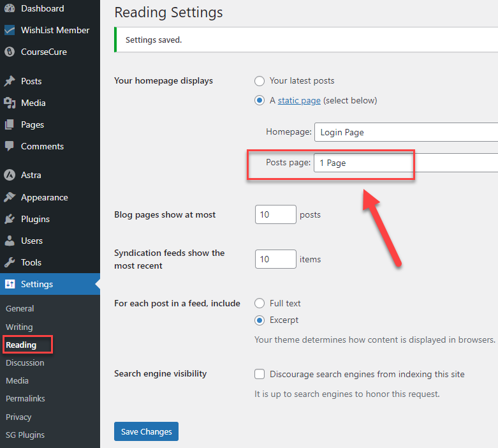Check 'Discourage search engines' checkbox
The width and height of the screenshot is (498, 448).
pos(260,374)
